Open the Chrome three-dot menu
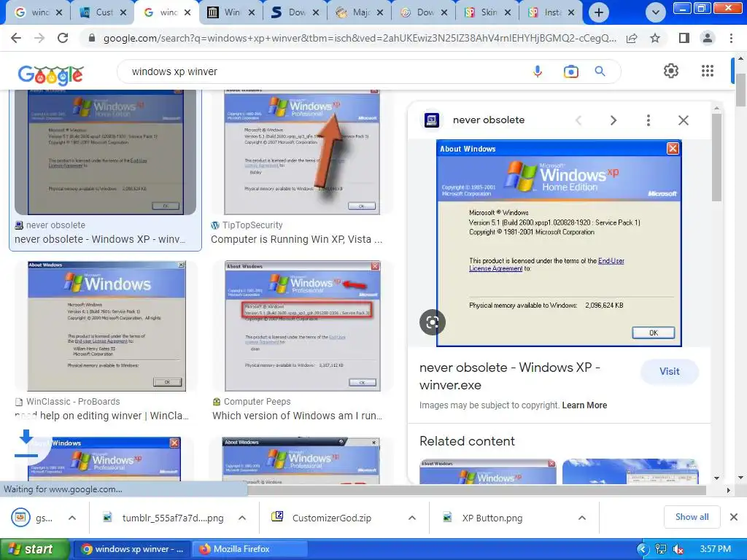 coord(731,38)
